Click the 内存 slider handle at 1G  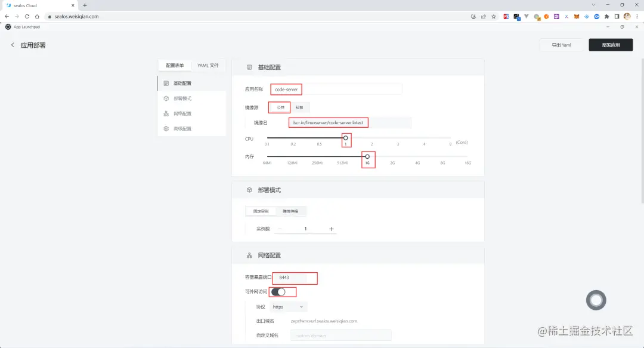pyautogui.click(x=367, y=156)
